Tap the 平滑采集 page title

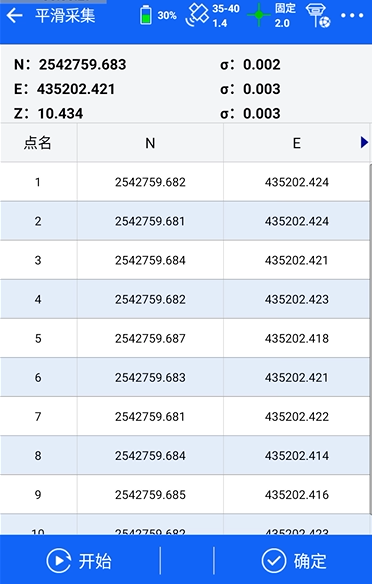tap(65, 16)
